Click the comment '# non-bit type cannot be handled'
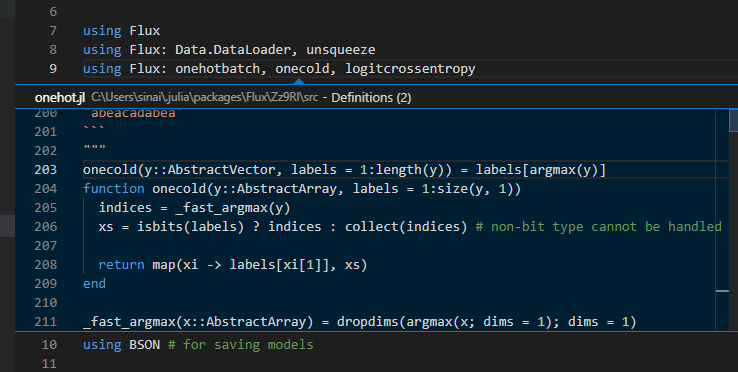The image size is (738, 372). [599, 226]
